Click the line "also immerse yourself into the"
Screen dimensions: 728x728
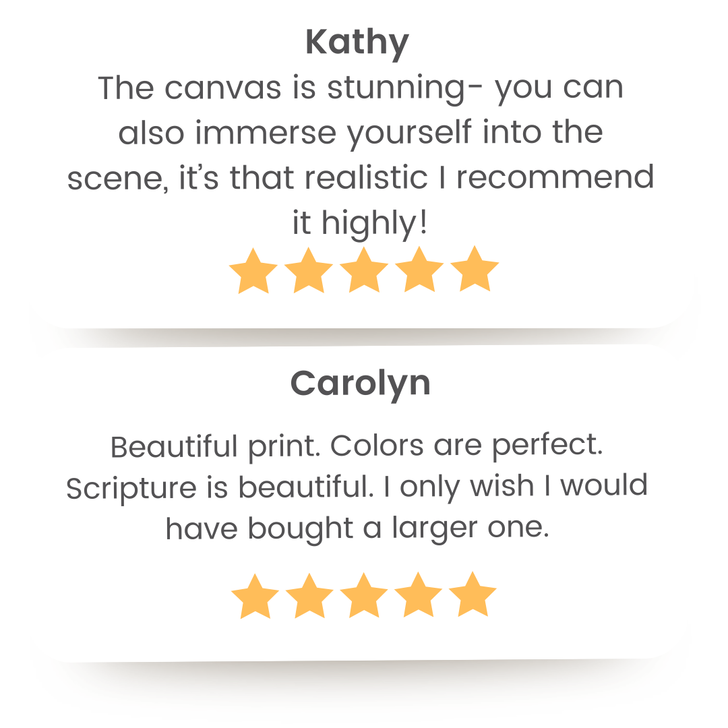(361, 133)
